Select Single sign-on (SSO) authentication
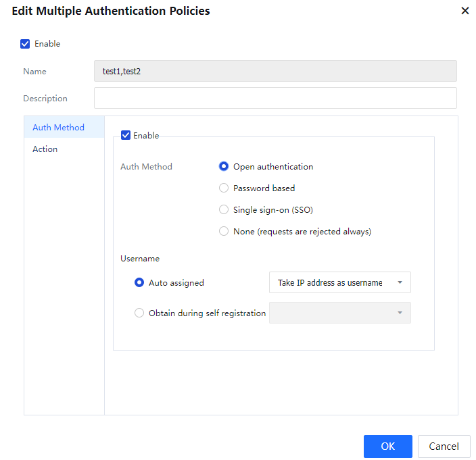 pyautogui.click(x=224, y=210)
